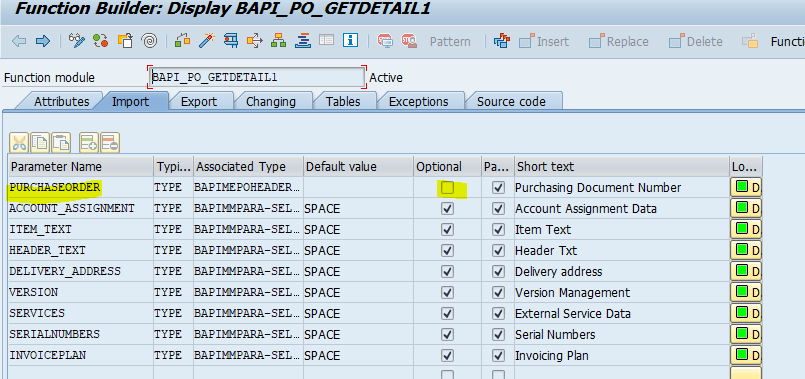
Task: Select the ACCOUNT_ASSIGNMENT parameter name cell
Action: 81,209
